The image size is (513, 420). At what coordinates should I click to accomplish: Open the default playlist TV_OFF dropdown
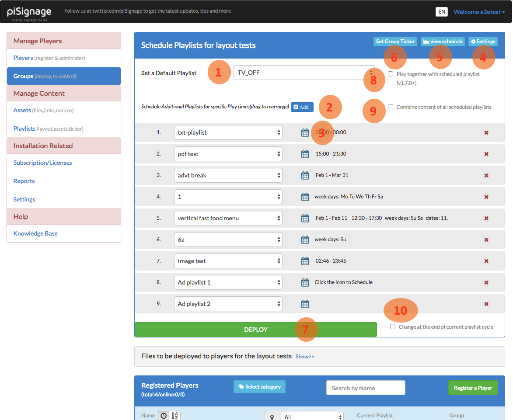click(x=304, y=73)
